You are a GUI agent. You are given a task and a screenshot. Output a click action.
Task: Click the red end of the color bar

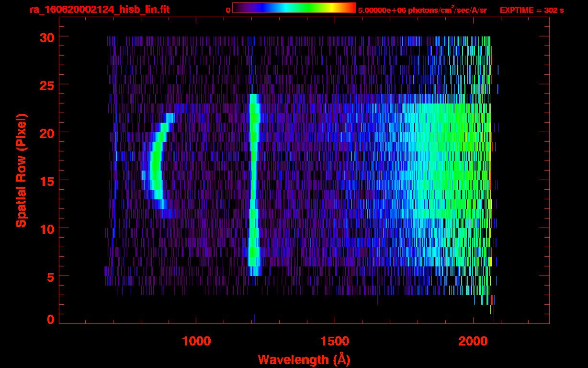coord(351,8)
